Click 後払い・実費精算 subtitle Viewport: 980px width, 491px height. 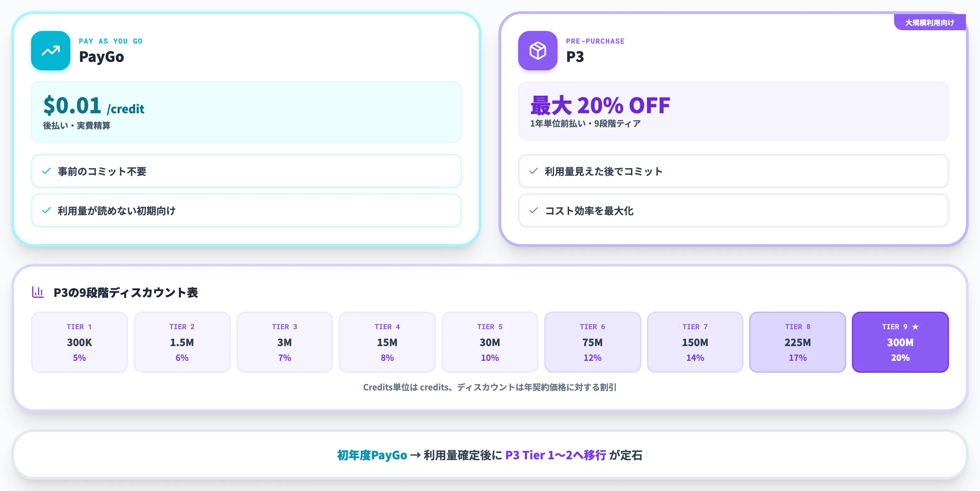pyautogui.click(x=76, y=126)
